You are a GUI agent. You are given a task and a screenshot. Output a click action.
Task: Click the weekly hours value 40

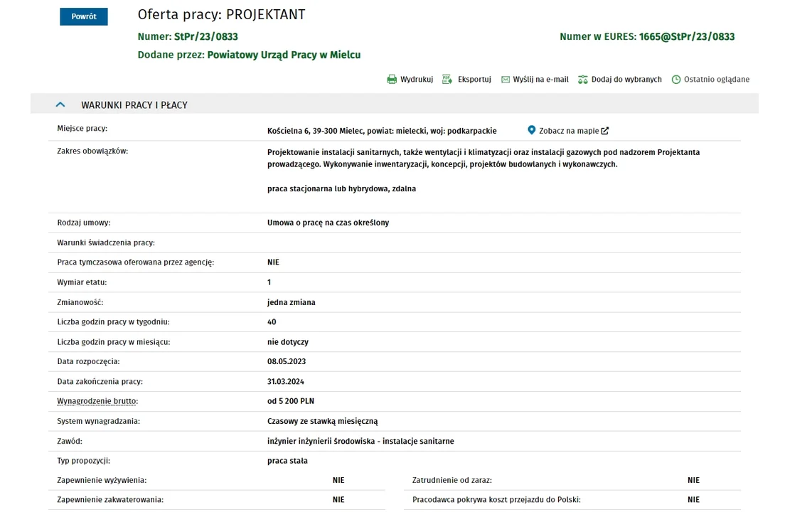coord(272,322)
